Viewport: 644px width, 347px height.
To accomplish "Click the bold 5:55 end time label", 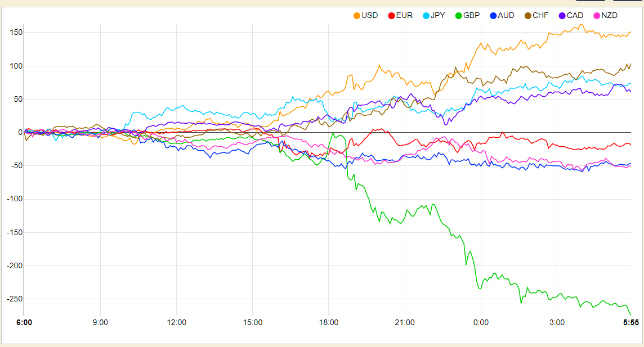I will (631, 322).
